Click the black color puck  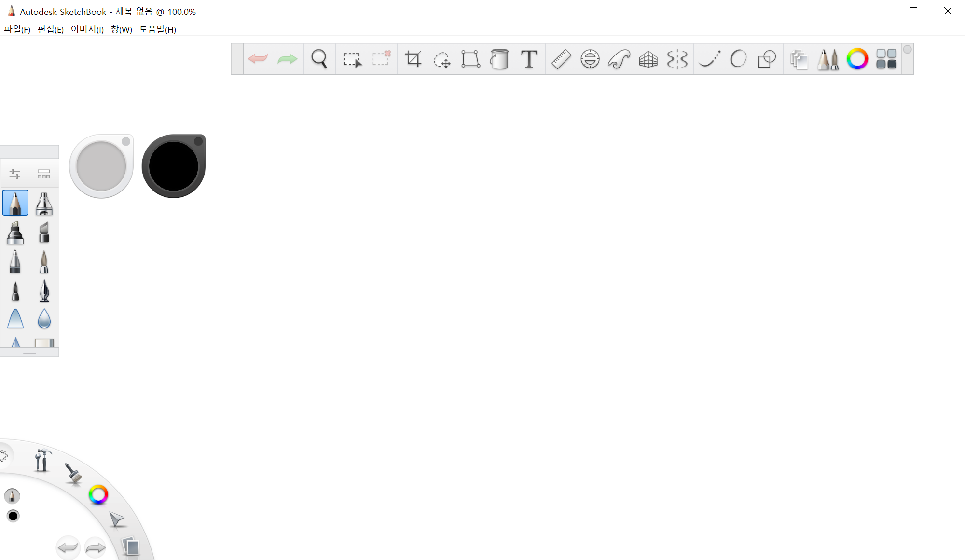coord(173,166)
